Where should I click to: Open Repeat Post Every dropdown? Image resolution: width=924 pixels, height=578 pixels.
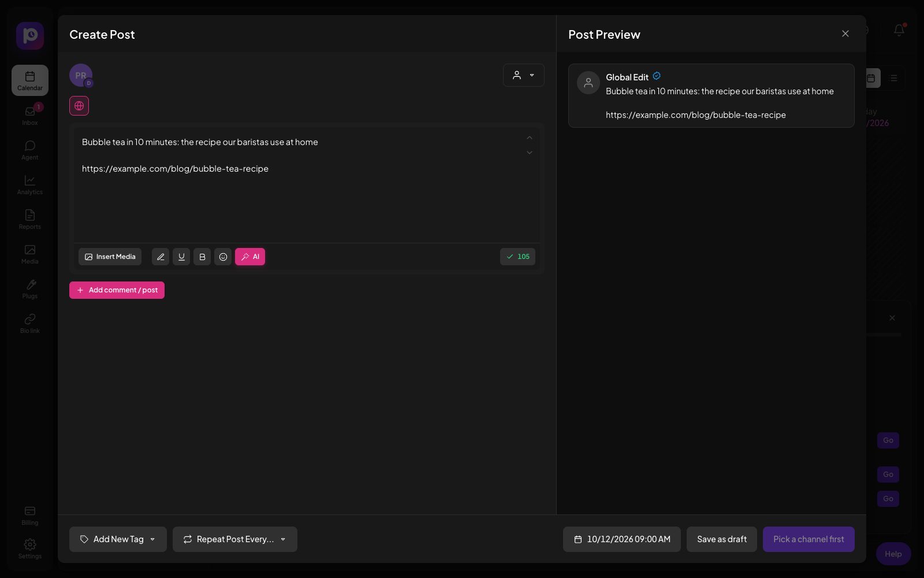tap(235, 539)
